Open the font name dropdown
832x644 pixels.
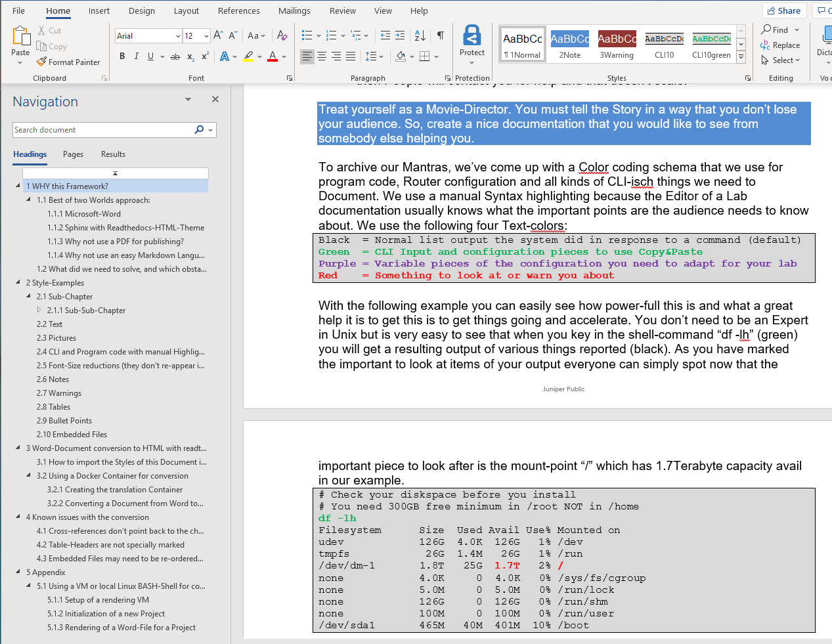[178, 36]
